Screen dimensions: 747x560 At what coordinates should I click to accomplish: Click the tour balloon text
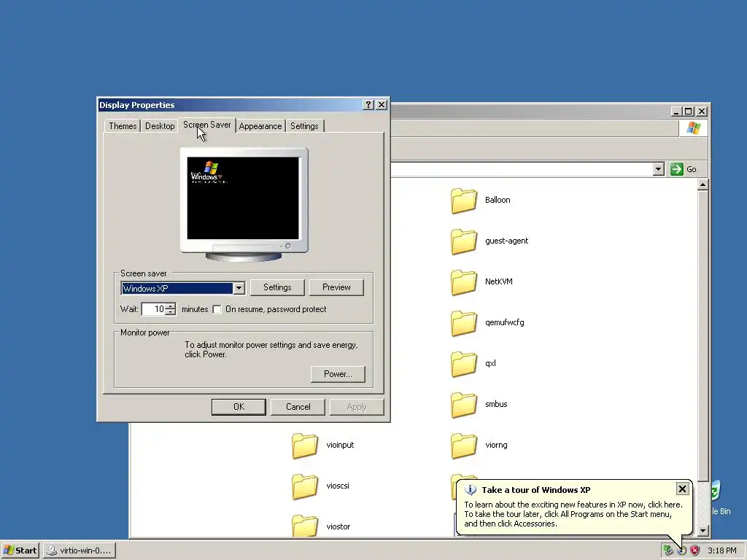click(x=573, y=514)
